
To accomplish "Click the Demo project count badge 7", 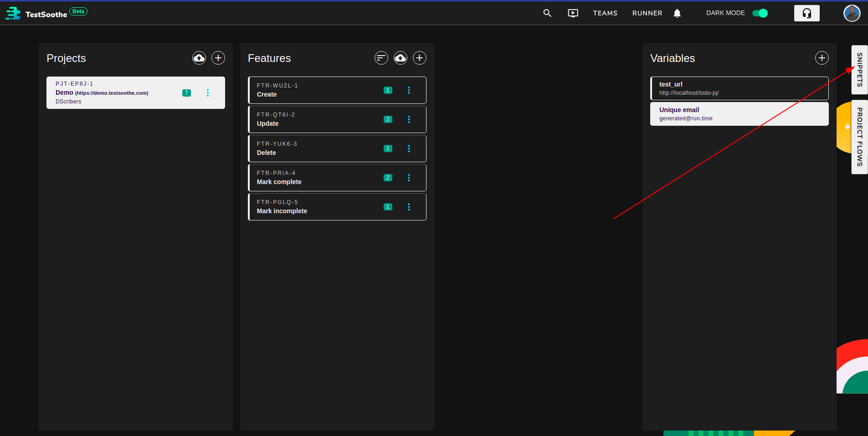I will pyautogui.click(x=186, y=93).
